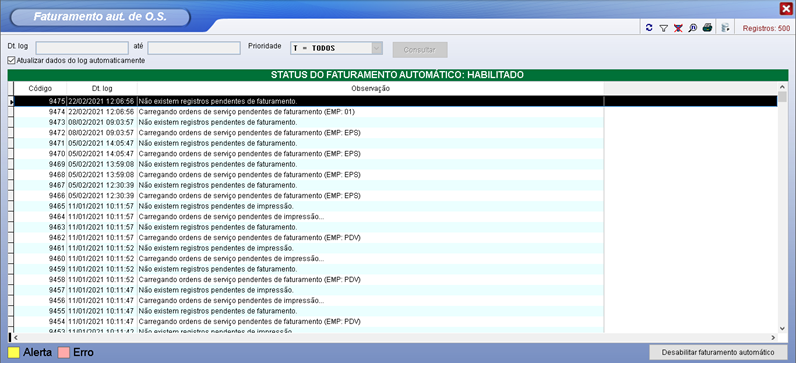Image resolution: width=796 pixels, height=371 pixels.
Task: Click the pink Erro color swatch
Action: pyautogui.click(x=63, y=352)
